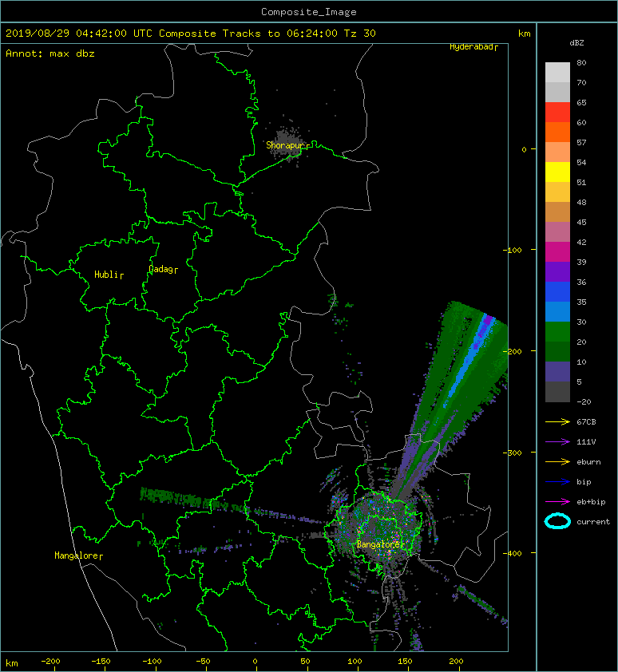The height and width of the screenshot is (672, 618).
Task: Click the x-axis 200 tick label
Action: click(x=456, y=662)
